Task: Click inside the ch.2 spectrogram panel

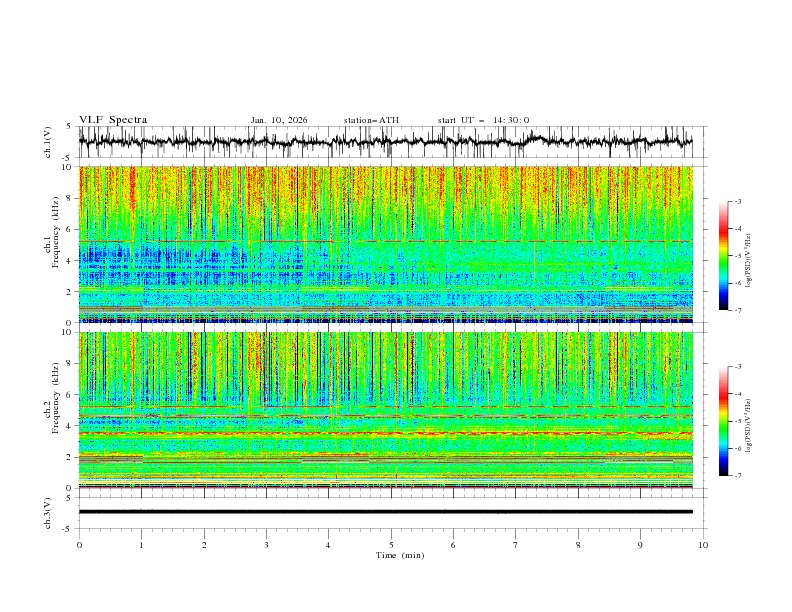Action: pos(386,410)
